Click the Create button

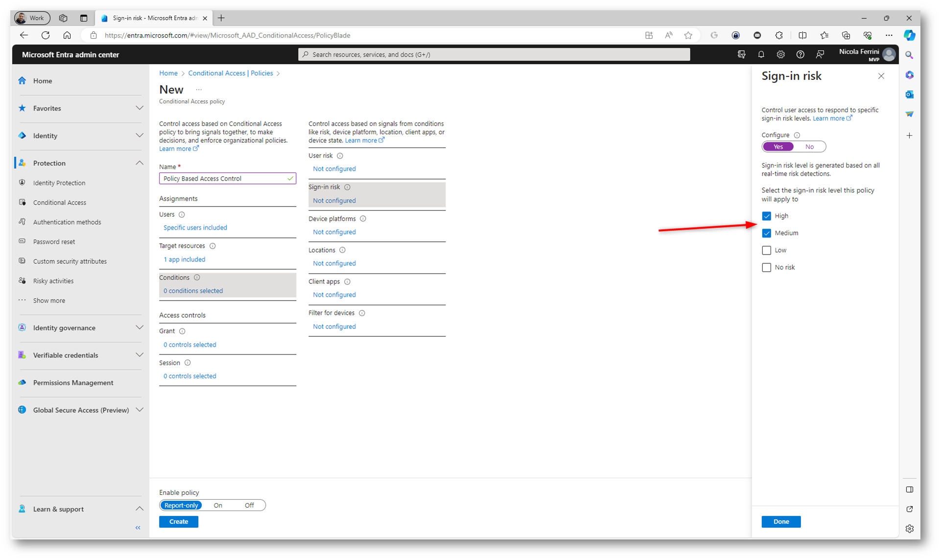pos(179,521)
